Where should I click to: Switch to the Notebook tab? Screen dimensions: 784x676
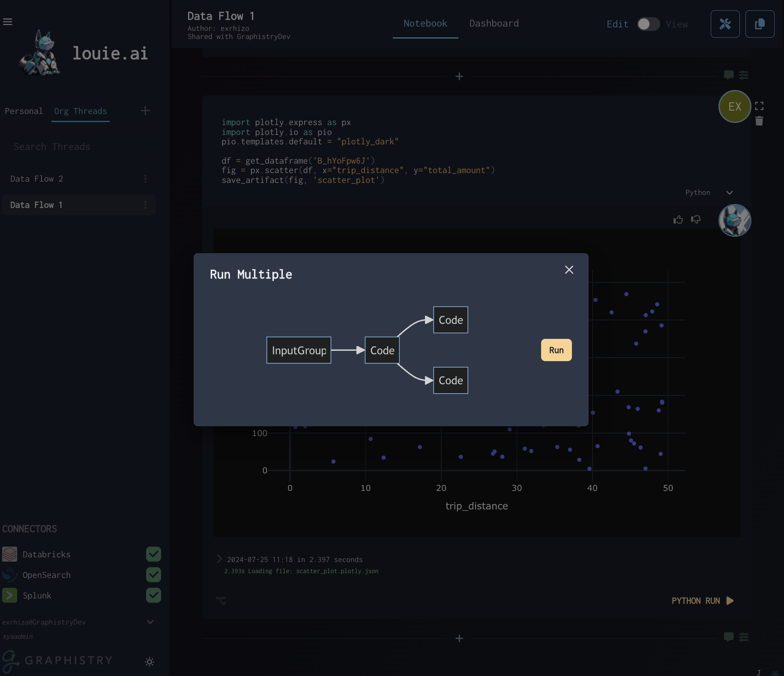coord(425,24)
